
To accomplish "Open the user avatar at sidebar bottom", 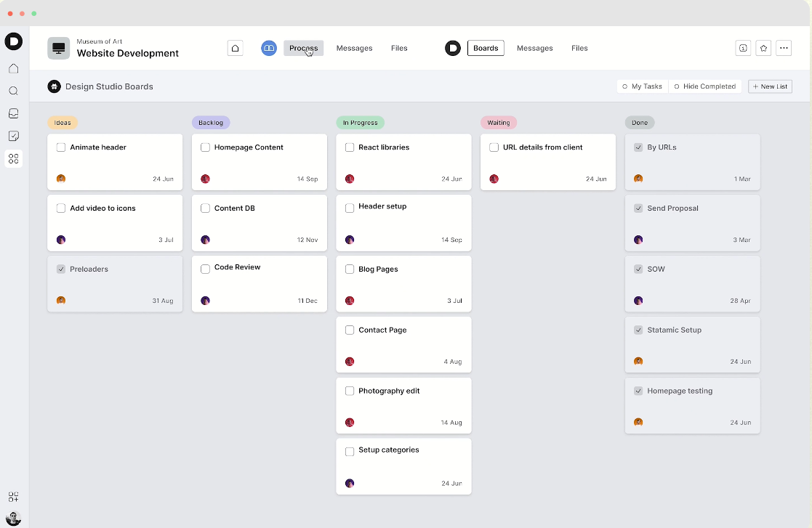I will point(14,518).
